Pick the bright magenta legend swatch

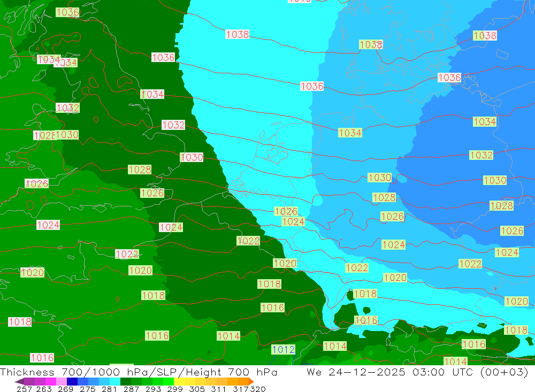(x=50, y=381)
